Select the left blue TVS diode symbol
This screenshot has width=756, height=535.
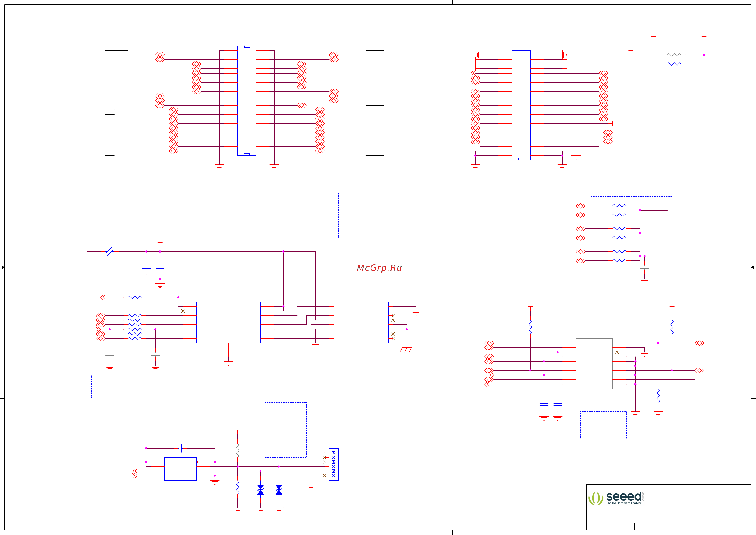pos(261,490)
